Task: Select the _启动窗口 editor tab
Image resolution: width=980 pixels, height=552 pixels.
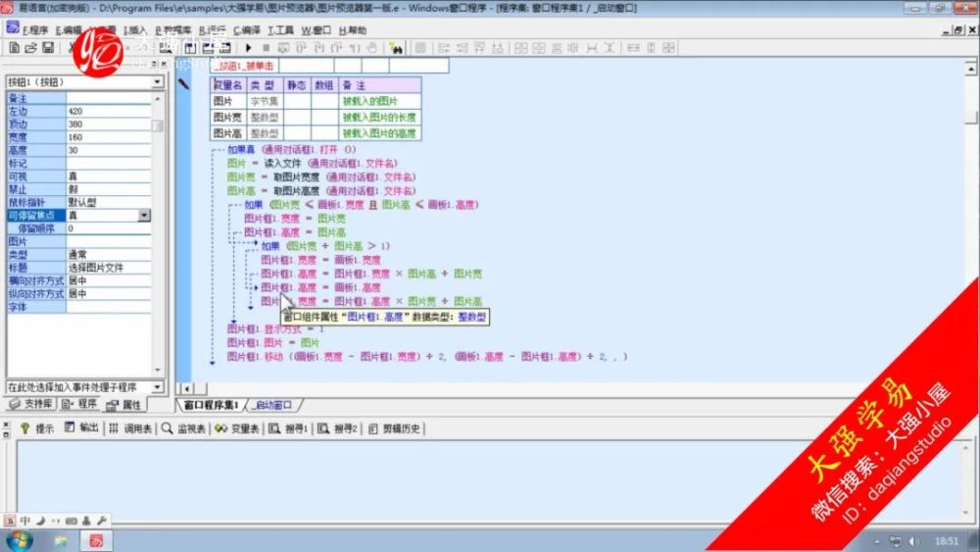Action: coord(273,405)
